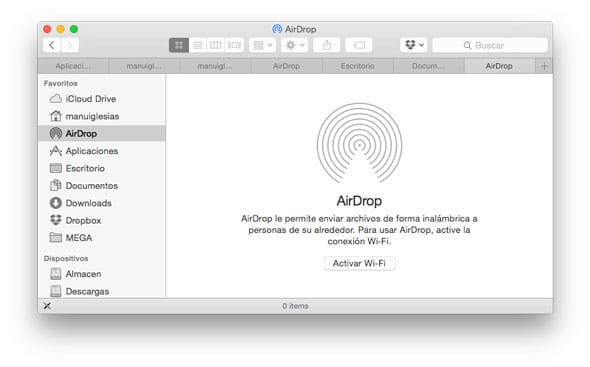
Task: Click the AirDrop window title icon
Action: [x=277, y=29]
